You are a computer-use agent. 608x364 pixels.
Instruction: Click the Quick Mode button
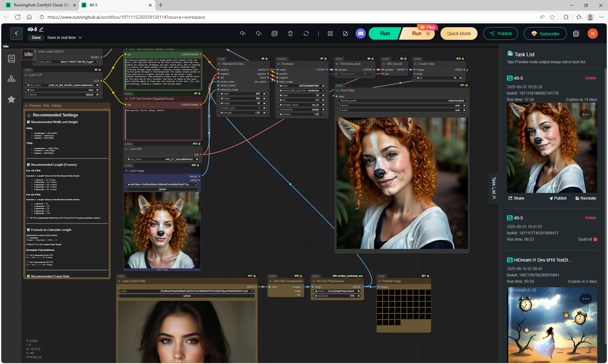[x=459, y=34]
